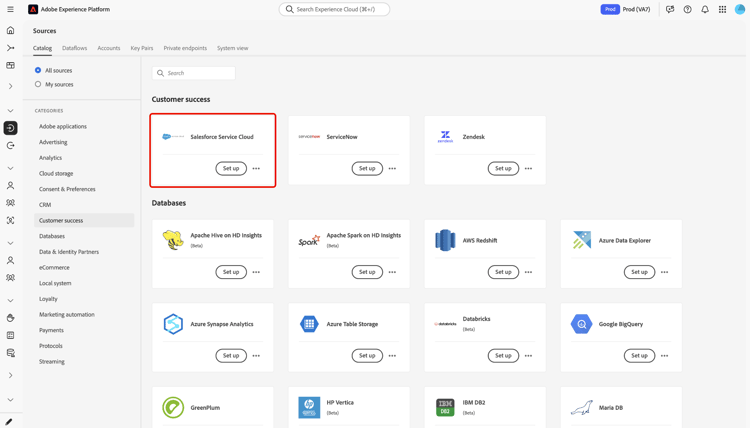
Task: Switch to the Private endpoints tab
Action: coord(185,48)
